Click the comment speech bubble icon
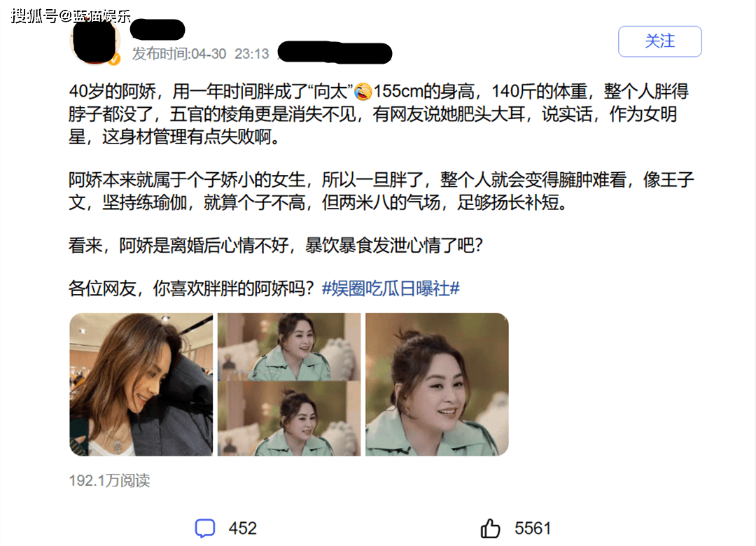The width and height of the screenshot is (756, 546). 205,528
